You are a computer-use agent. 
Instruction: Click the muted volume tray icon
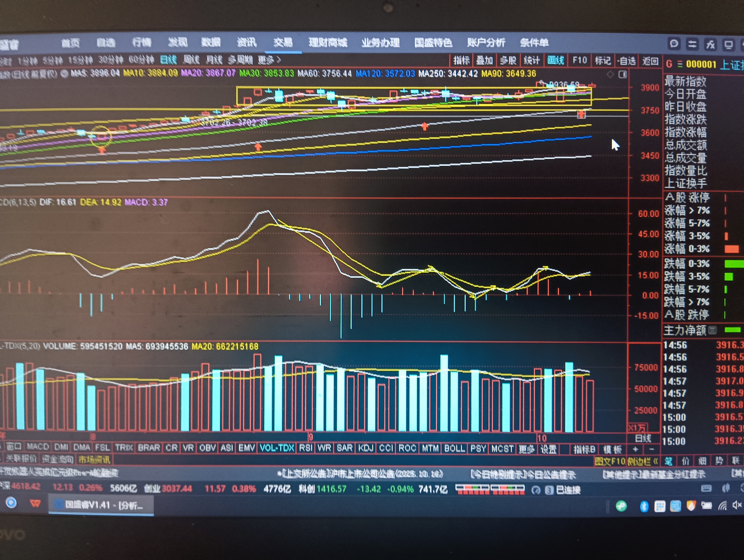point(737,505)
